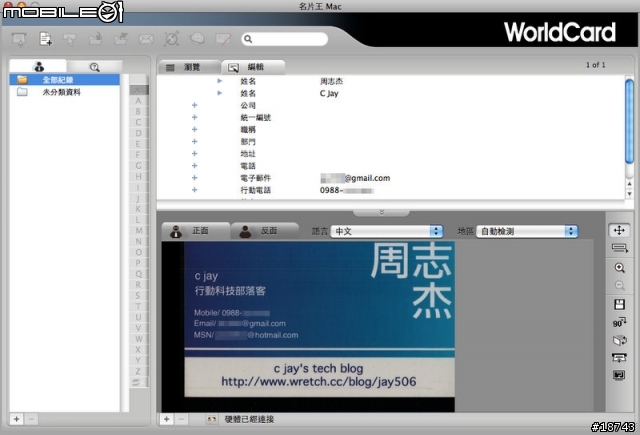Show the 正面 front side of card
The image size is (640, 435).
click(196, 231)
